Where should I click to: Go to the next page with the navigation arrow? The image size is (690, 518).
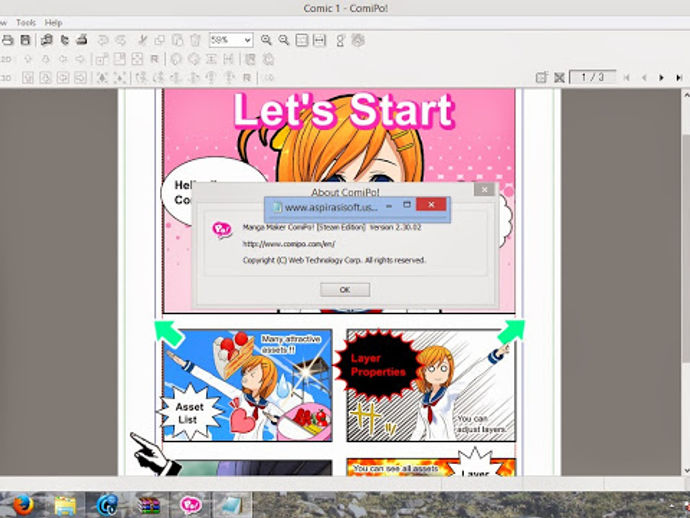[x=661, y=78]
